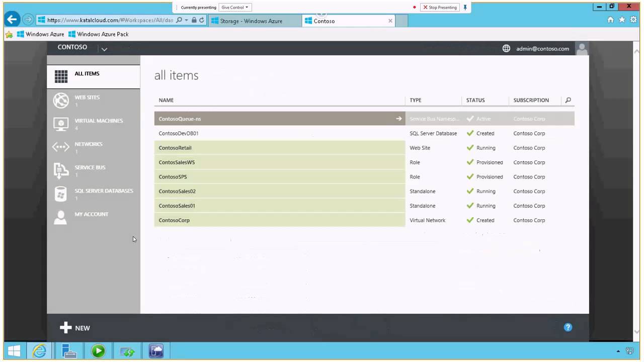Select the ContosoQueue-ns row name

click(180, 119)
